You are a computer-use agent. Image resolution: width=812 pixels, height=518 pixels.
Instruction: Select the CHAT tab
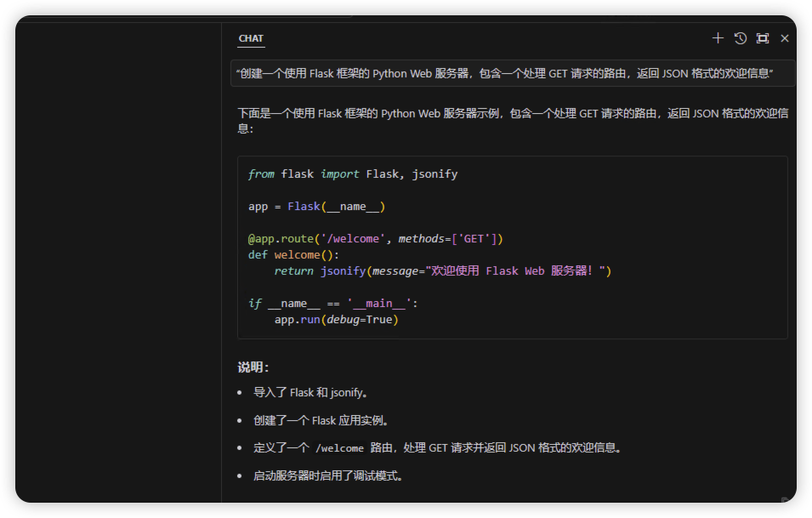click(x=251, y=38)
